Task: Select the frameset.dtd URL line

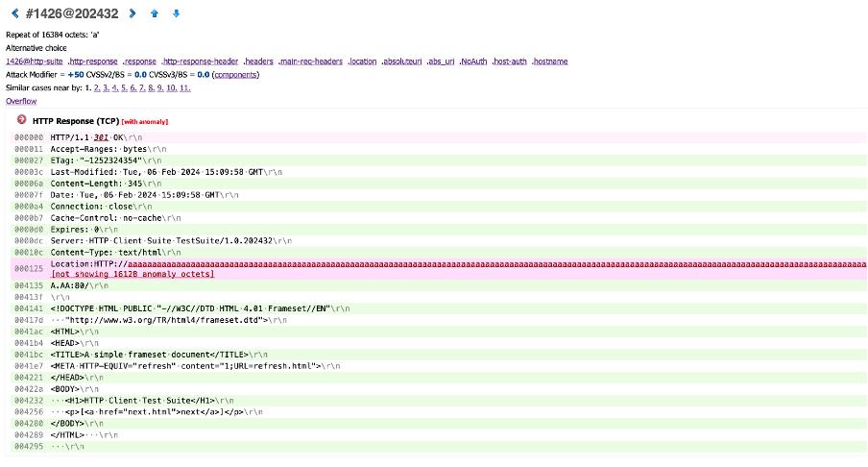Action: tap(439, 320)
